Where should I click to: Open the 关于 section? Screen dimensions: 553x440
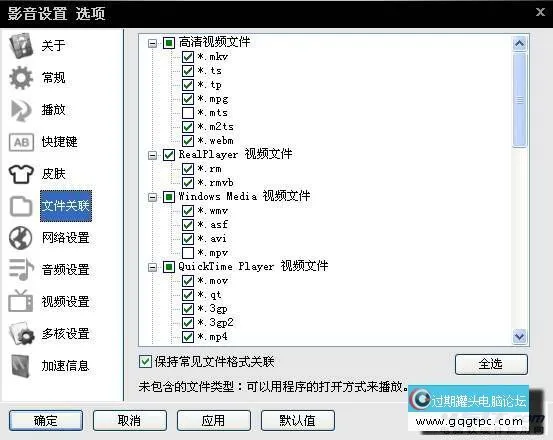54,45
